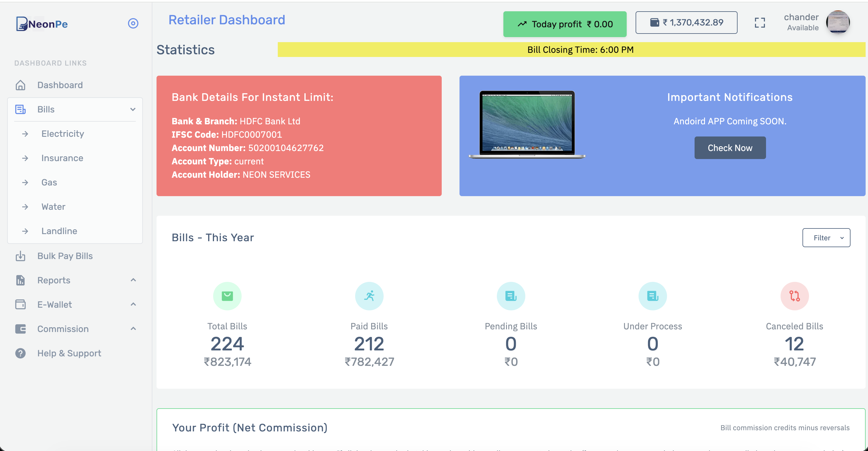Viewport: 868px width, 451px height.
Task: Expand the Reports menu chevron
Action: [x=133, y=280]
